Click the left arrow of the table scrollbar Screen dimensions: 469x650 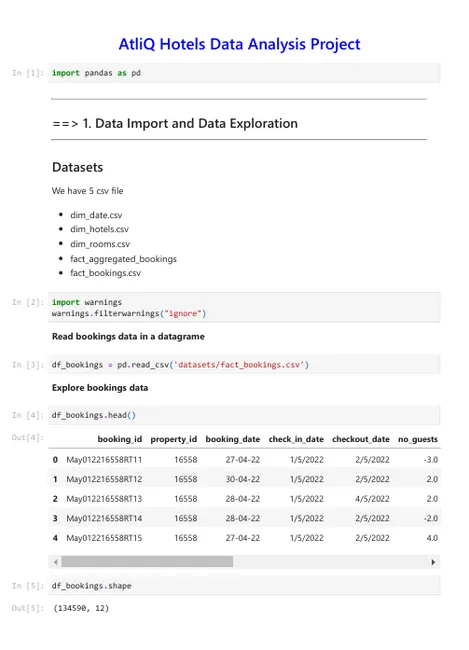56,562
